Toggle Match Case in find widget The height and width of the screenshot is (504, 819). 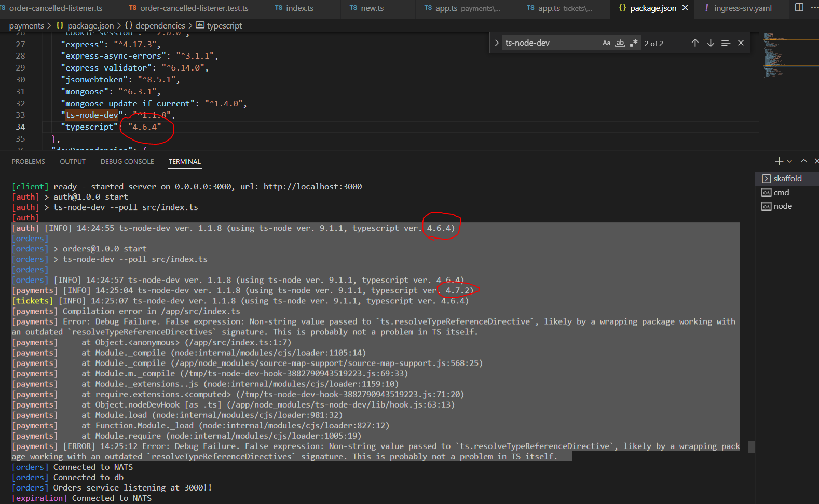point(606,43)
